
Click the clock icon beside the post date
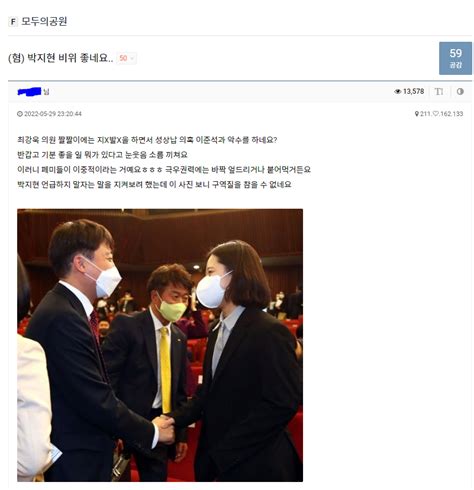tap(20, 114)
